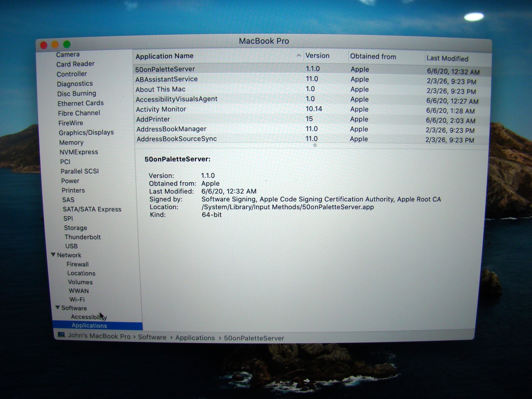Select Accessibility under Software

click(88, 317)
